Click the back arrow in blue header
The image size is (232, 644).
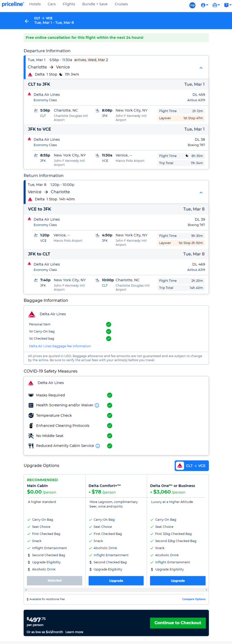point(27,21)
